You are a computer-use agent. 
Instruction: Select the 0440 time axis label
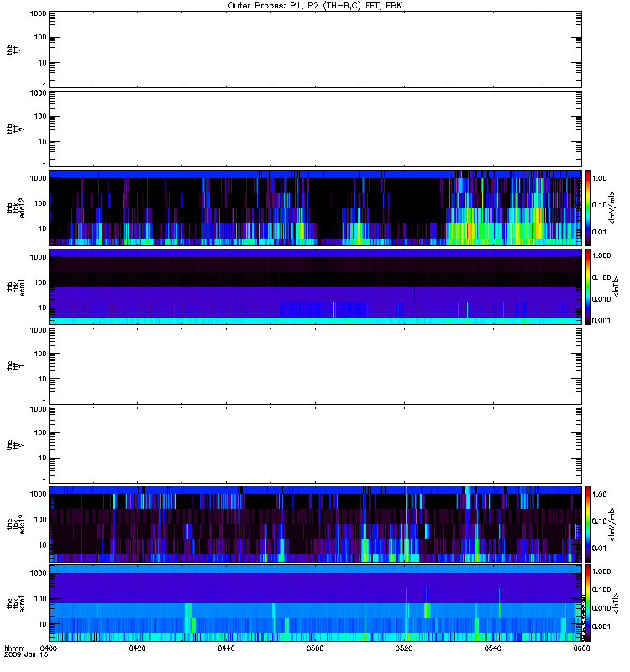click(x=226, y=648)
